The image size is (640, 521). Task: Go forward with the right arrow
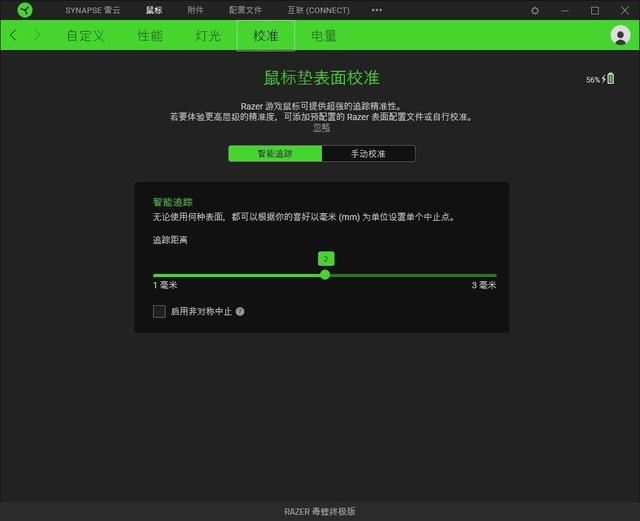coord(37,36)
